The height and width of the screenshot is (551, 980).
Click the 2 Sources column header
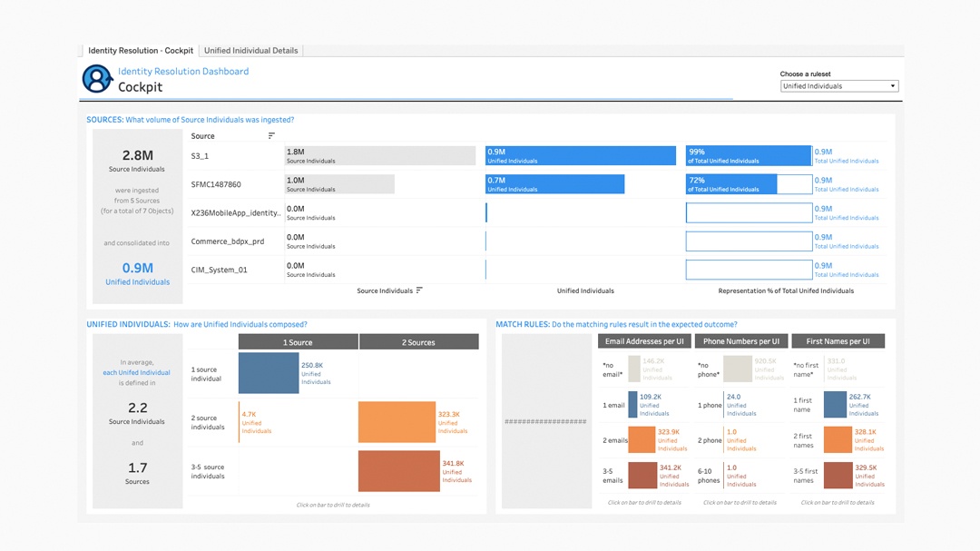click(418, 342)
